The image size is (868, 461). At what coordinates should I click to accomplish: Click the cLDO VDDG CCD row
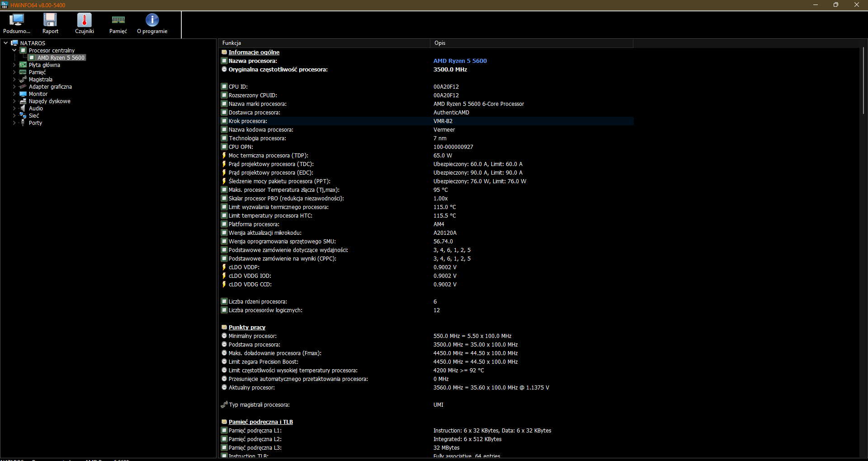point(426,284)
